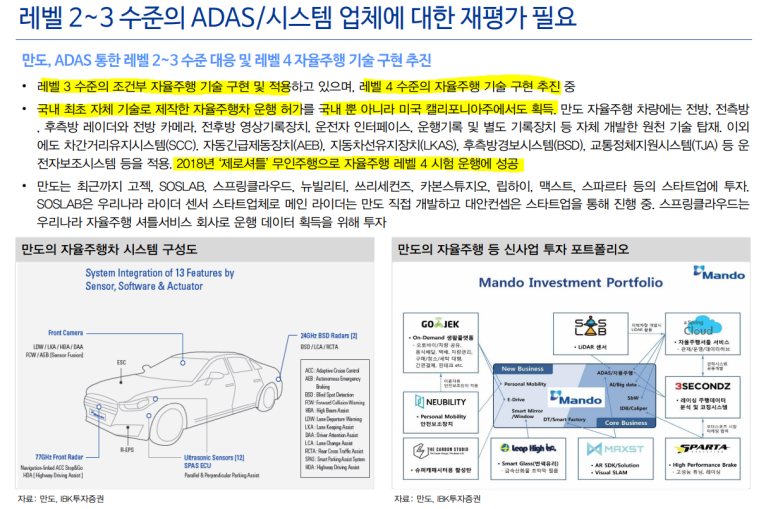Screen dimensions: 773x509
Task: Click highlighted line about 2018년 '제로셔틀' 무인주행
Action: coord(347,163)
